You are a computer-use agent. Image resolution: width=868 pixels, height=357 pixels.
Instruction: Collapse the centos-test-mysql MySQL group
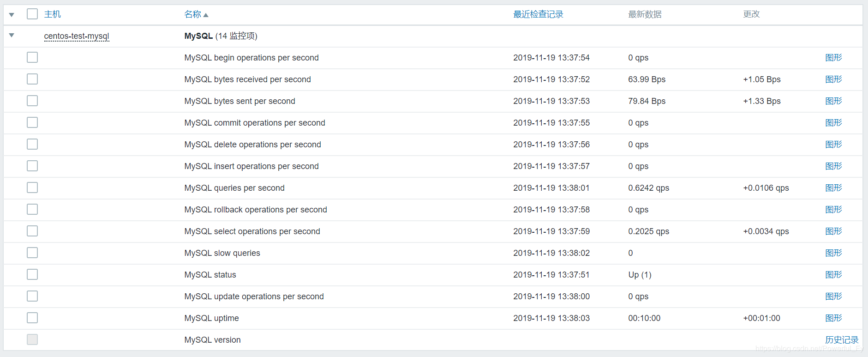[x=12, y=35]
